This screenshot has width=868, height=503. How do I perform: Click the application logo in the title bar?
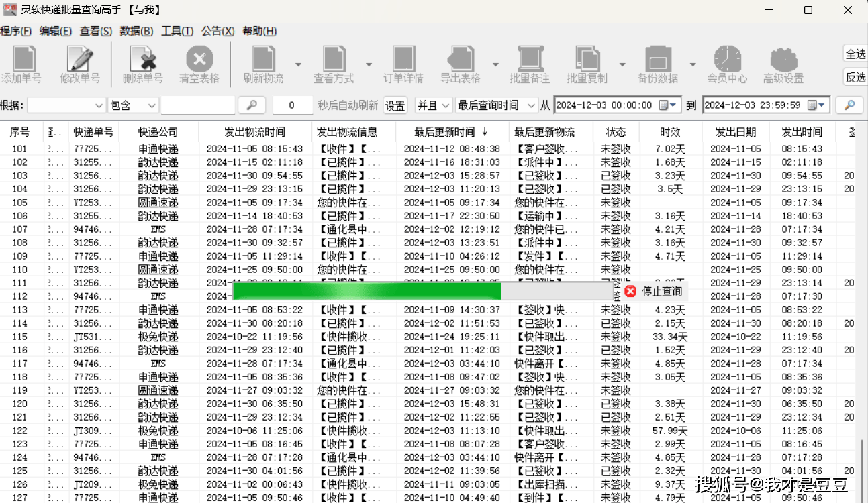click(x=10, y=10)
